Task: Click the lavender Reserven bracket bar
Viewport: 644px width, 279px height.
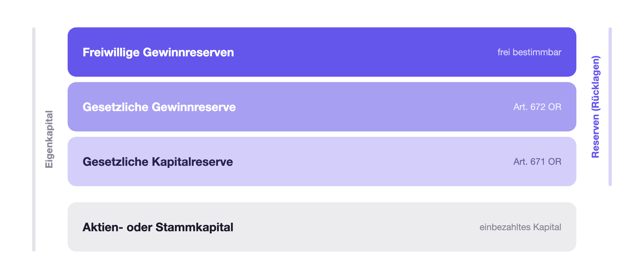Action: [x=610, y=107]
